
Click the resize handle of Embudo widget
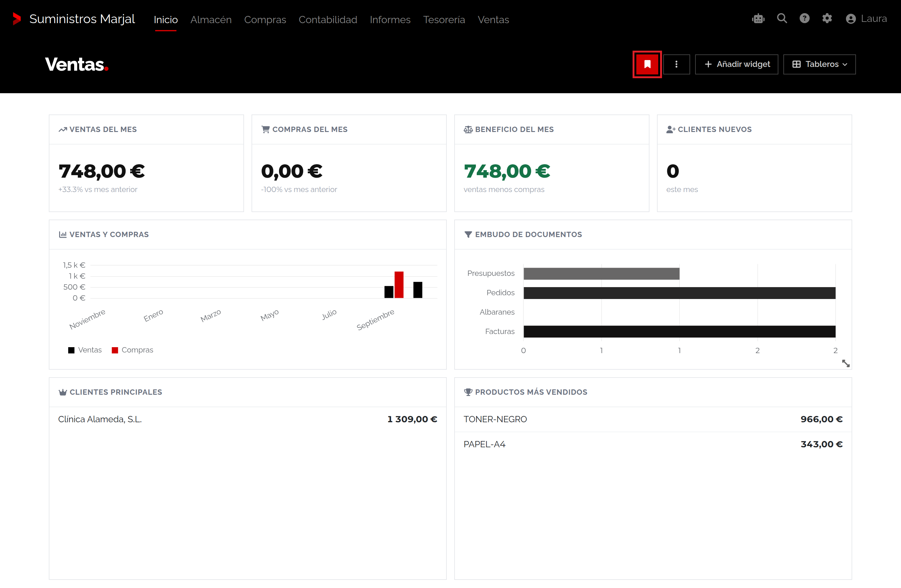tap(846, 363)
